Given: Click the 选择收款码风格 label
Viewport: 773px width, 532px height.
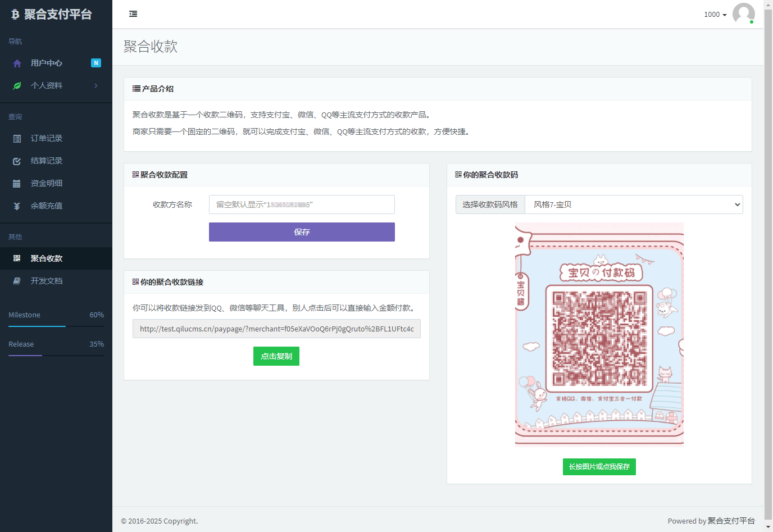Looking at the screenshot, I should pyautogui.click(x=490, y=204).
